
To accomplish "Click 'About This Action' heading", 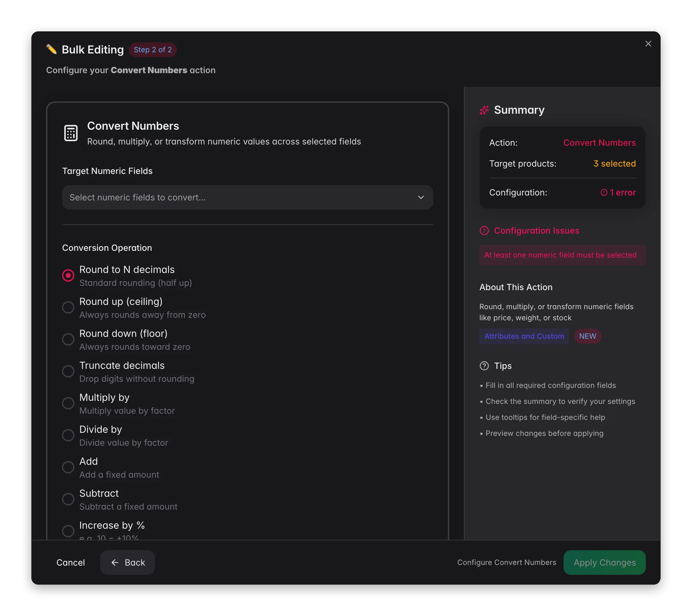I will (x=516, y=287).
